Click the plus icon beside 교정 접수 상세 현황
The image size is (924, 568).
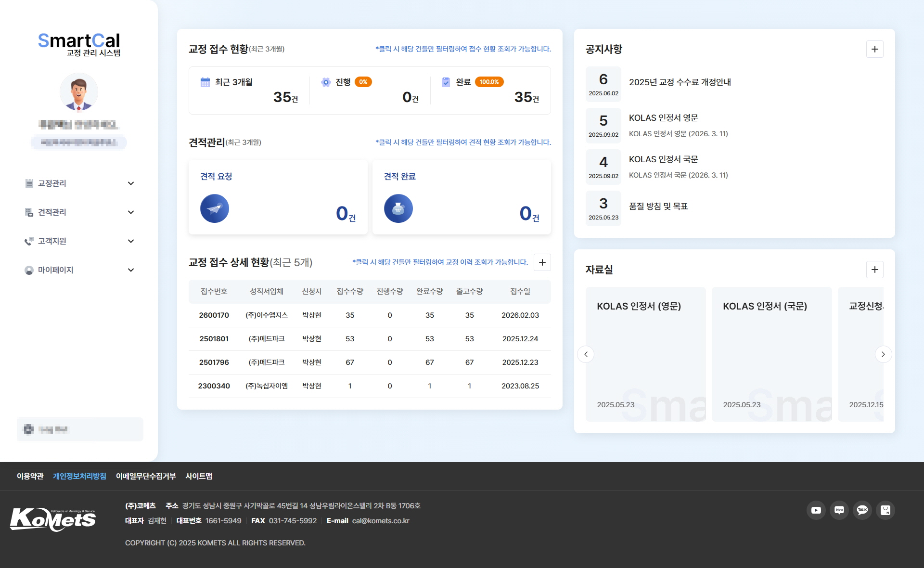(x=542, y=262)
